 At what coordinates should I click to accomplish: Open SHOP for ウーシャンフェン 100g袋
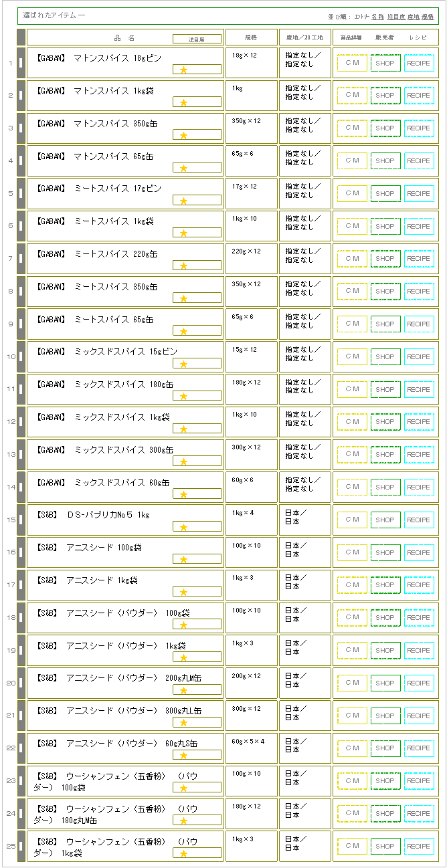385,781
